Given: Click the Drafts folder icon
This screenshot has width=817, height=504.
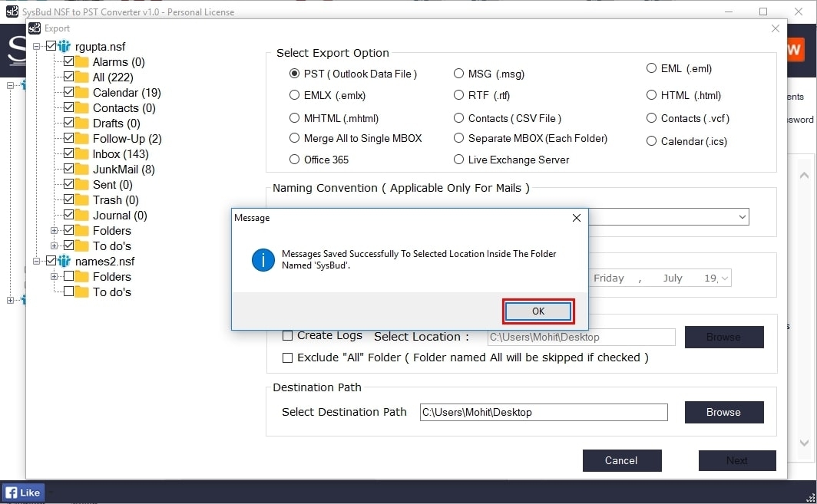Looking at the screenshot, I should click(81, 124).
